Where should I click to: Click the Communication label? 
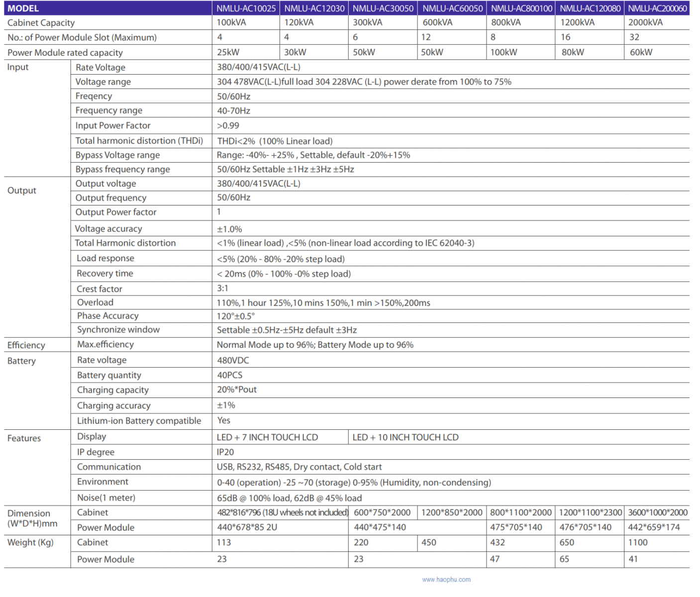[108, 467]
